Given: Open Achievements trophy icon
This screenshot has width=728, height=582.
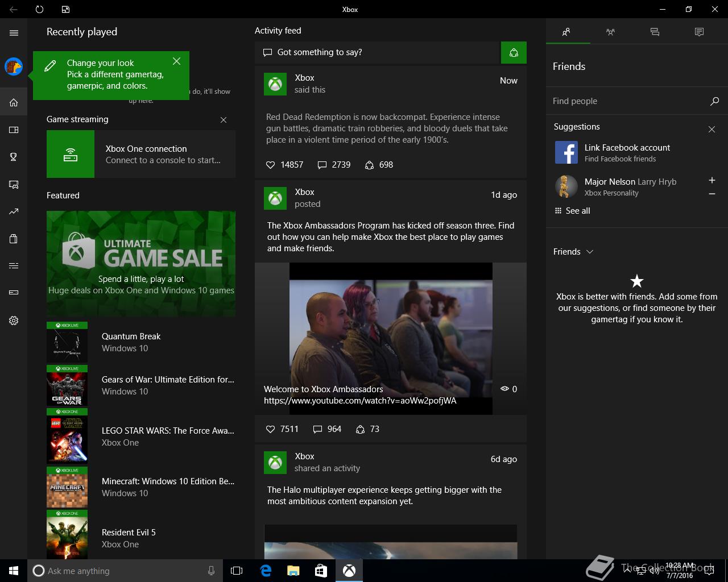Looking at the screenshot, I should pyautogui.click(x=14, y=157).
